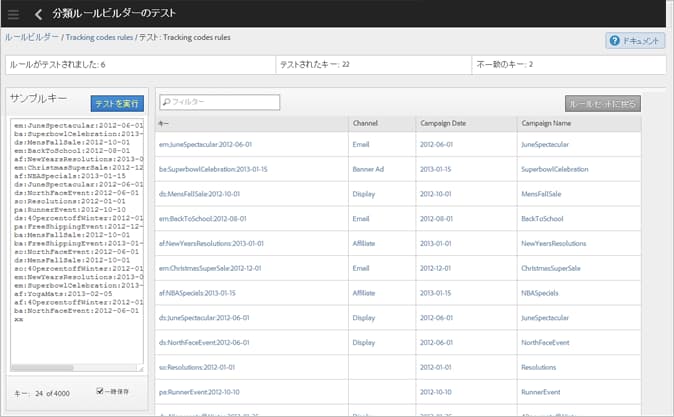Click campaign date 2012-10-10 cell
The image size is (674, 417).
435,392
